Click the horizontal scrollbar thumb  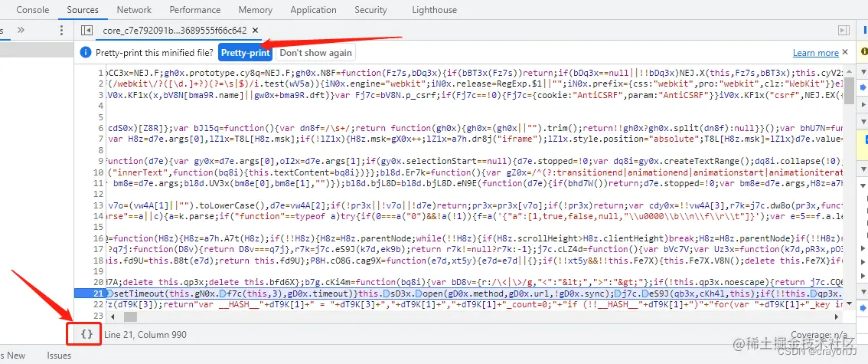(x=129, y=317)
